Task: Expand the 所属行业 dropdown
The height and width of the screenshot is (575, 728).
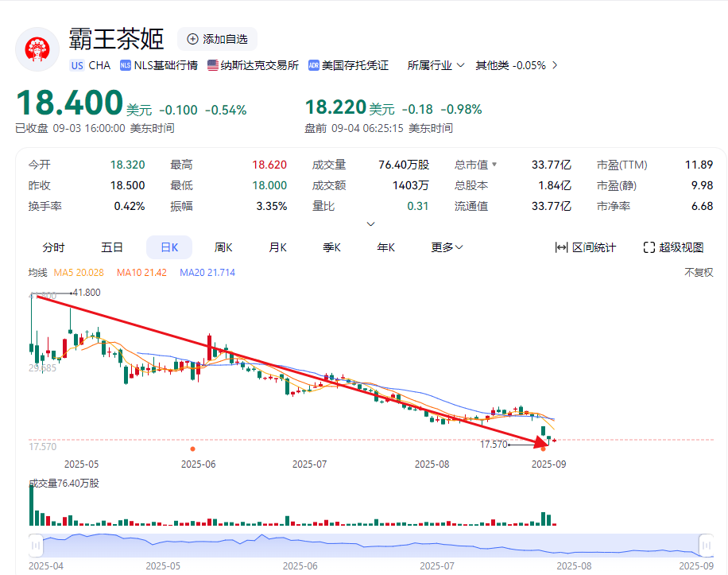Action: pyautogui.click(x=436, y=65)
